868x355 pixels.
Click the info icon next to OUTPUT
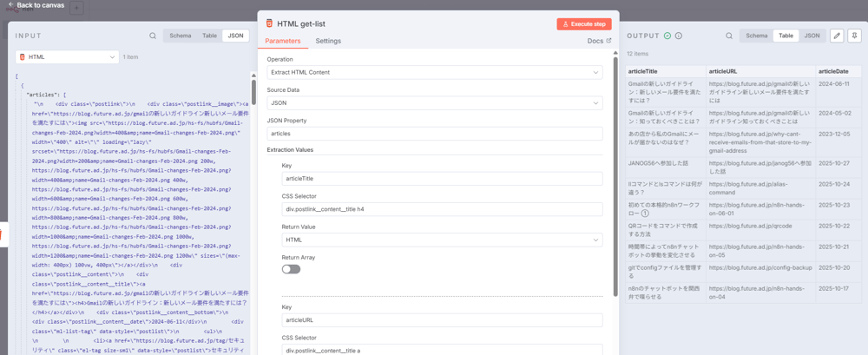point(679,36)
